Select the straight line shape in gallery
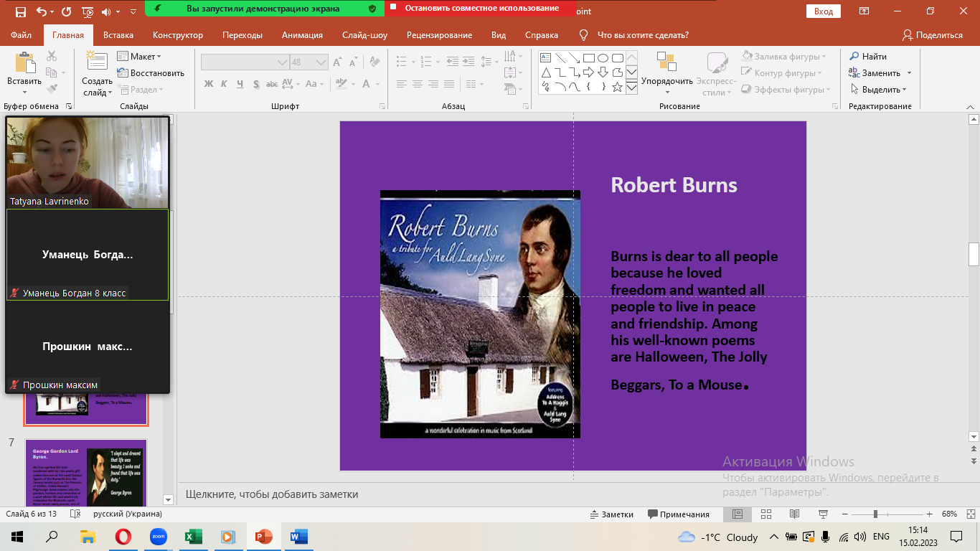The width and height of the screenshot is (980, 551). click(x=560, y=58)
